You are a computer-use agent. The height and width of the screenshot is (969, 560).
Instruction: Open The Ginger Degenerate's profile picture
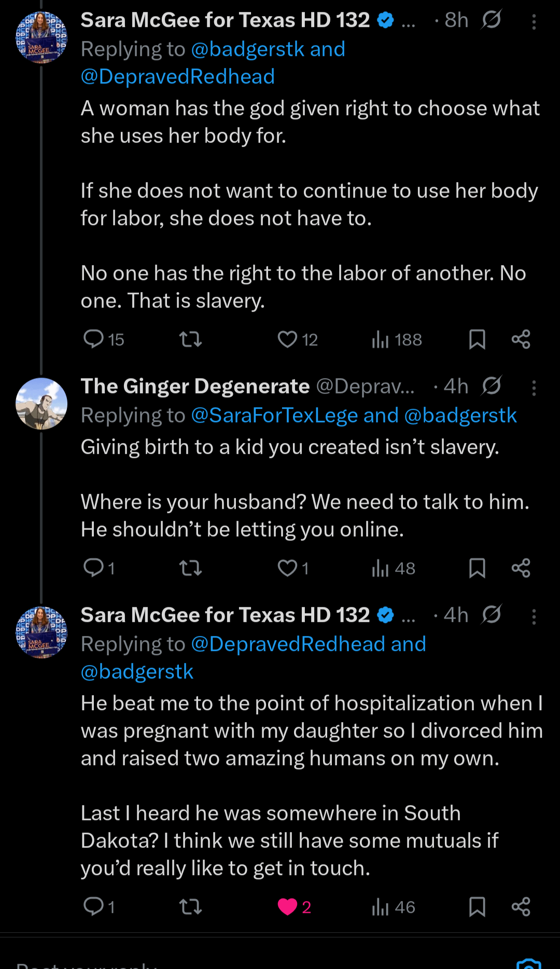(x=41, y=404)
